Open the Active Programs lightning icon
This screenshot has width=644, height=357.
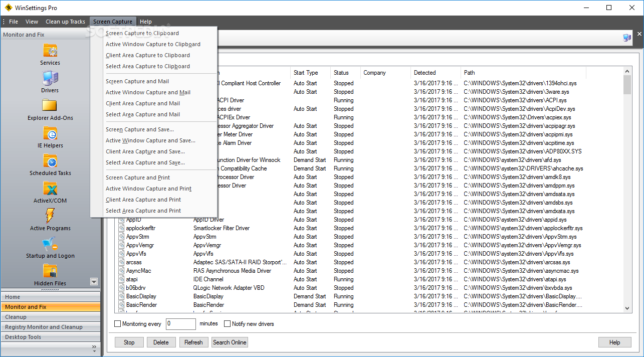tap(50, 216)
